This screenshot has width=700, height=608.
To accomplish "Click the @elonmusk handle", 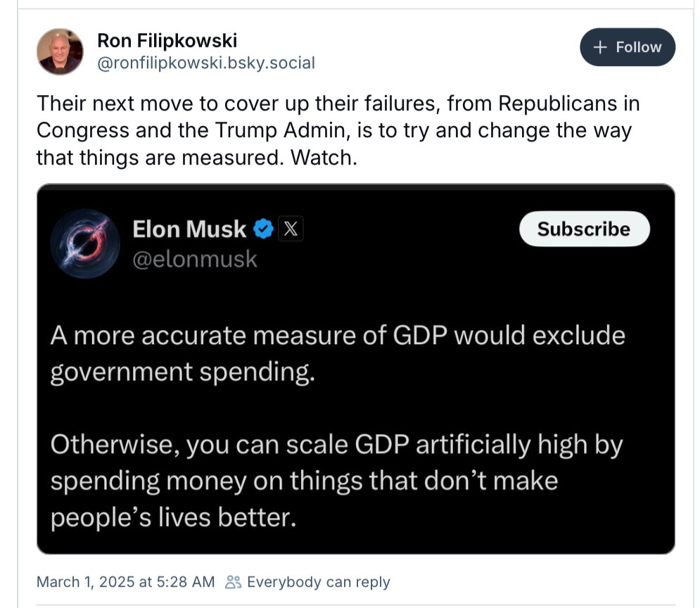I will 195,260.
